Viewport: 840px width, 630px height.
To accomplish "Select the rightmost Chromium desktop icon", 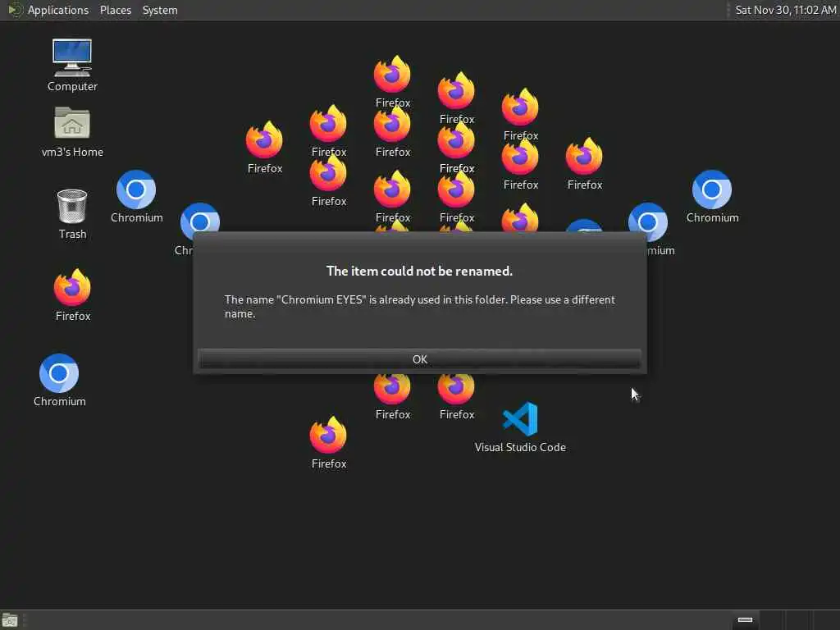I will 712,189.
